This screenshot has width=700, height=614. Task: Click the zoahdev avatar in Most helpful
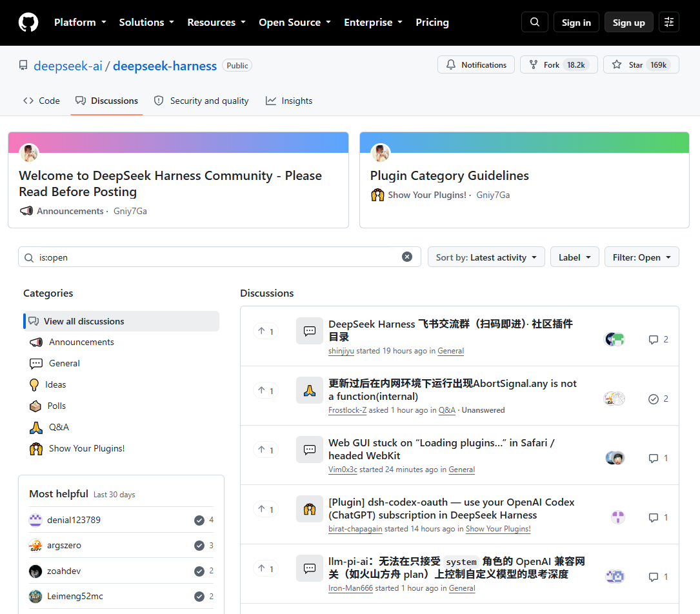35,571
